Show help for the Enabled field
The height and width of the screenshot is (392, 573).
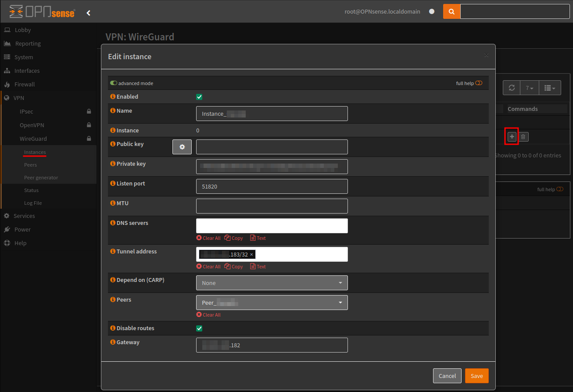coord(113,96)
